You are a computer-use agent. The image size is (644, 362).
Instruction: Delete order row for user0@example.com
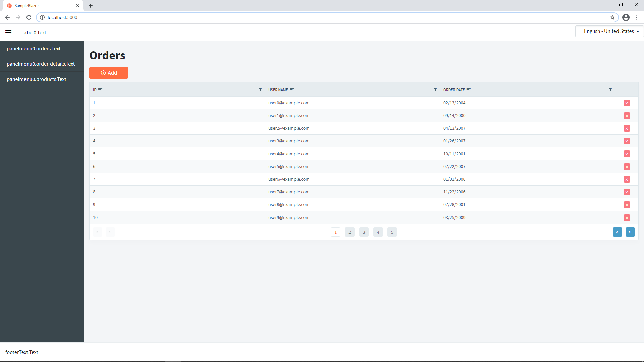point(627,103)
